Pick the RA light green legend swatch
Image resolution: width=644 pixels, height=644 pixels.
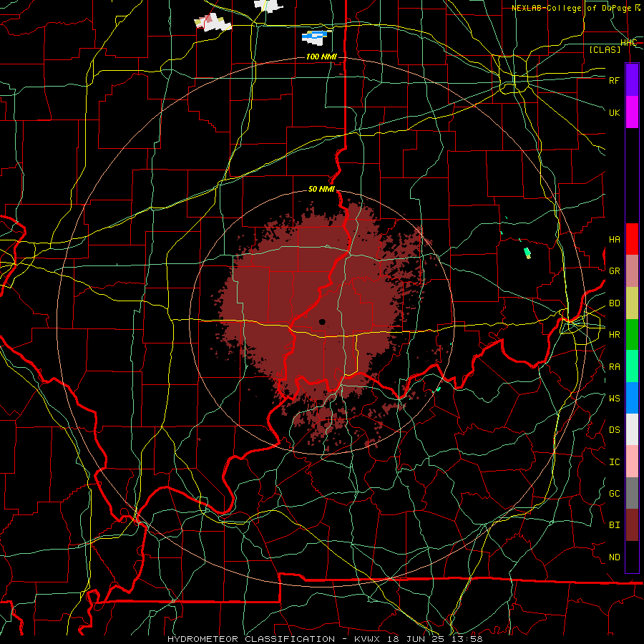[x=632, y=366]
